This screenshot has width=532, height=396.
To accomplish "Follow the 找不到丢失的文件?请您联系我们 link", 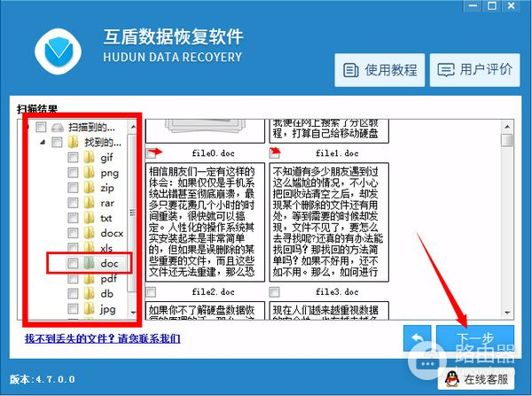I will coord(103,338).
